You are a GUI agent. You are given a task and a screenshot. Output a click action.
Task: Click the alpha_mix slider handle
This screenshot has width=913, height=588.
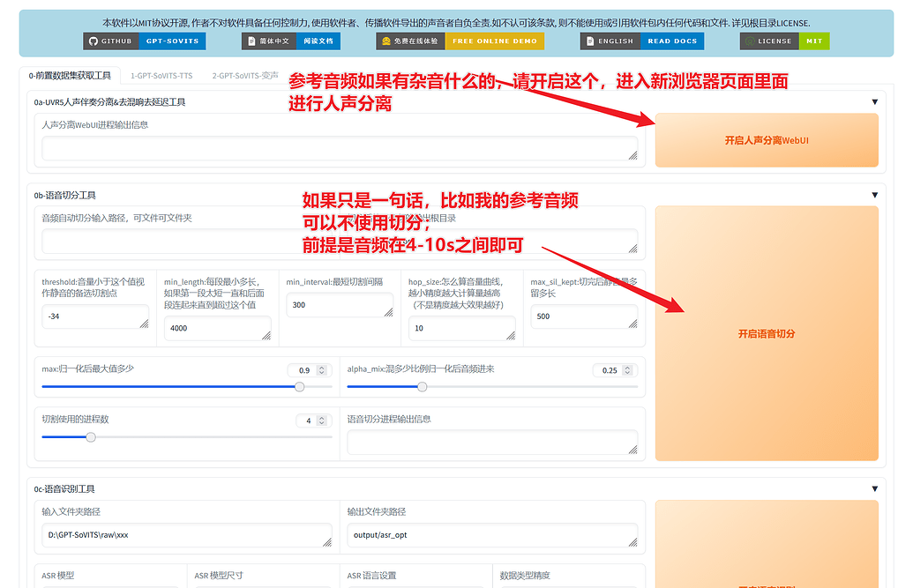423,387
